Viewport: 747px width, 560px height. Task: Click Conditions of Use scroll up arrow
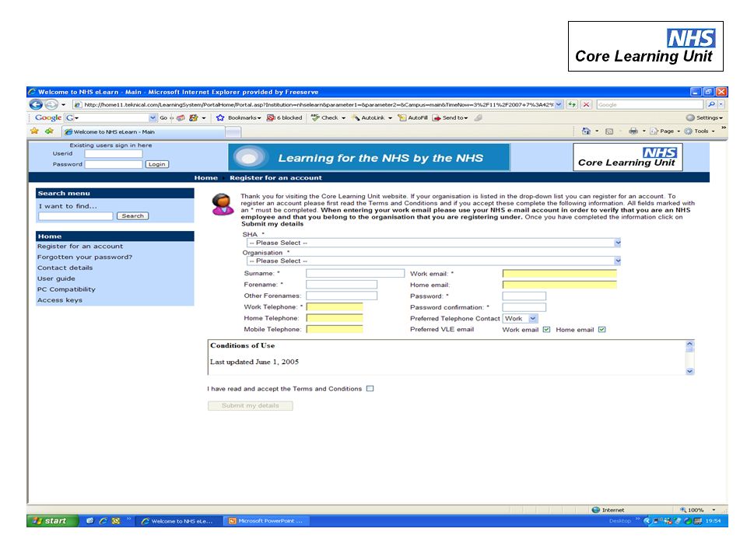pyautogui.click(x=690, y=344)
